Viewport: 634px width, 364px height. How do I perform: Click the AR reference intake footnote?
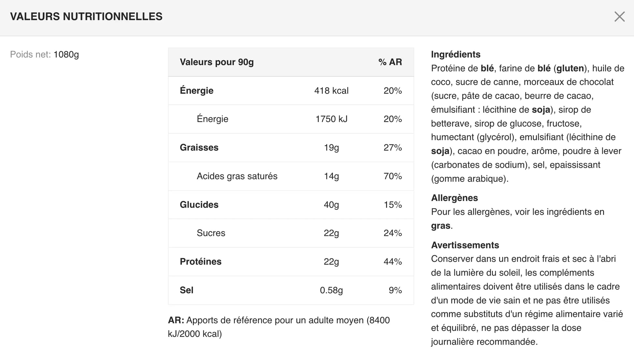279,327
